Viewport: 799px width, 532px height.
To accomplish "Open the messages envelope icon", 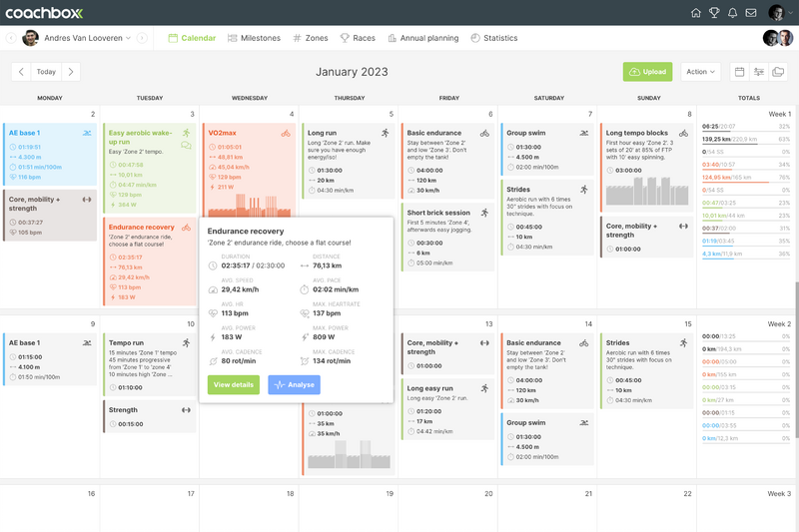I will [750, 12].
